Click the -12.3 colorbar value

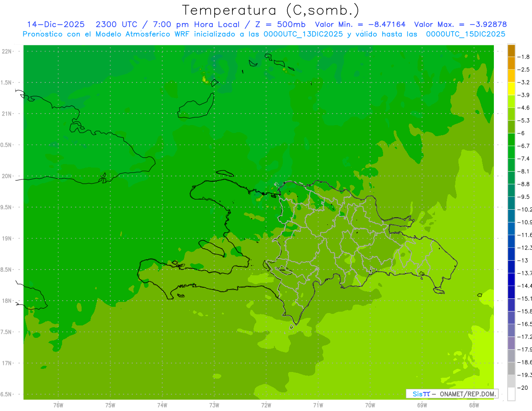tap(525, 247)
